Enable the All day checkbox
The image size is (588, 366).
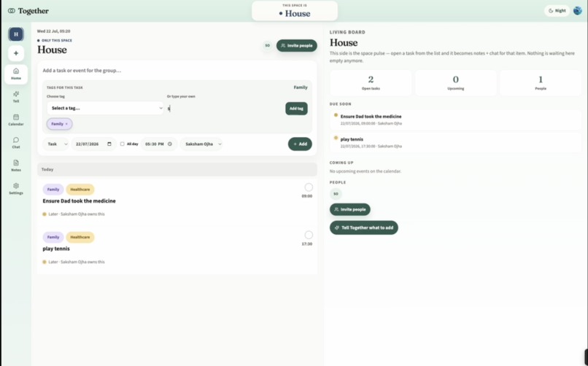click(x=123, y=144)
